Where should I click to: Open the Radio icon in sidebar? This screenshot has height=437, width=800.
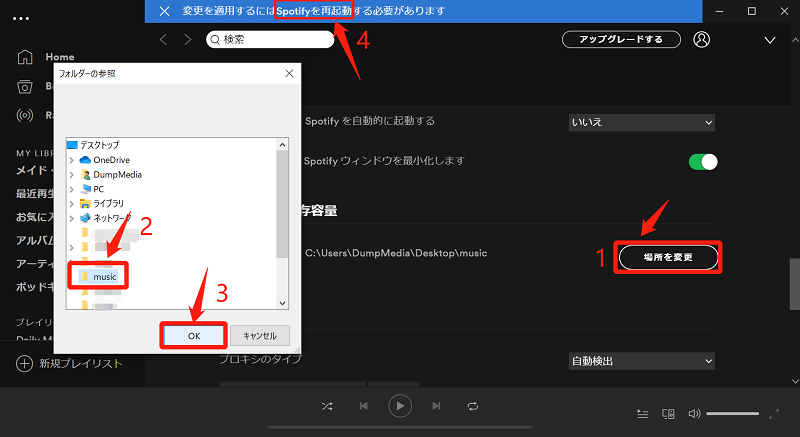[24, 115]
